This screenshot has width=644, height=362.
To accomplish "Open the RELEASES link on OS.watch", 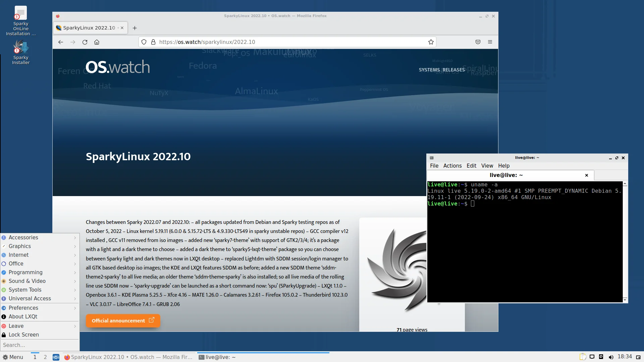I will pyautogui.click(x=454, y=70).
